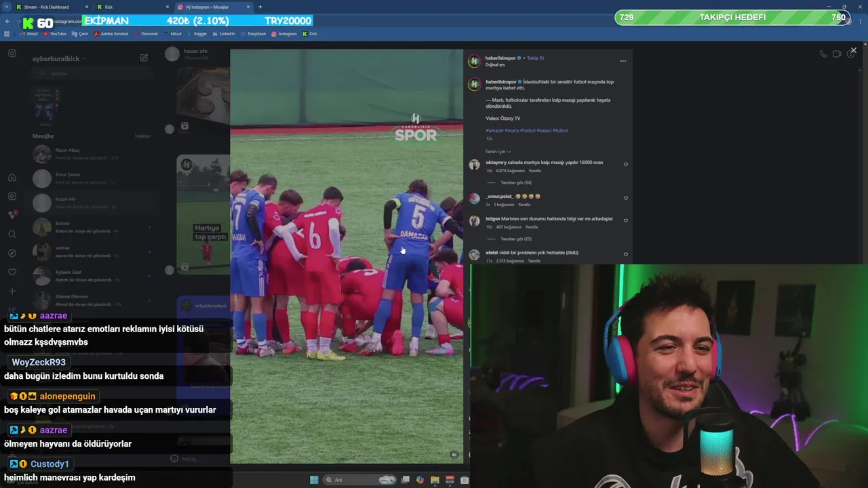Image resolution: width=868 pixels, height=488 pixels.
Task: Go back with the browser arrow
Action: 7,22
